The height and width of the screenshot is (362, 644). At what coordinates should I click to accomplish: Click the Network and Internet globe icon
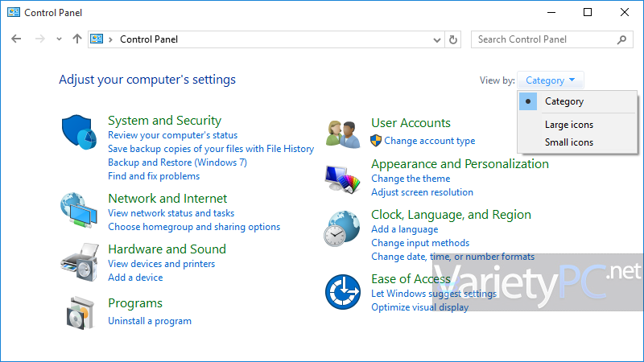coord(79,210)
